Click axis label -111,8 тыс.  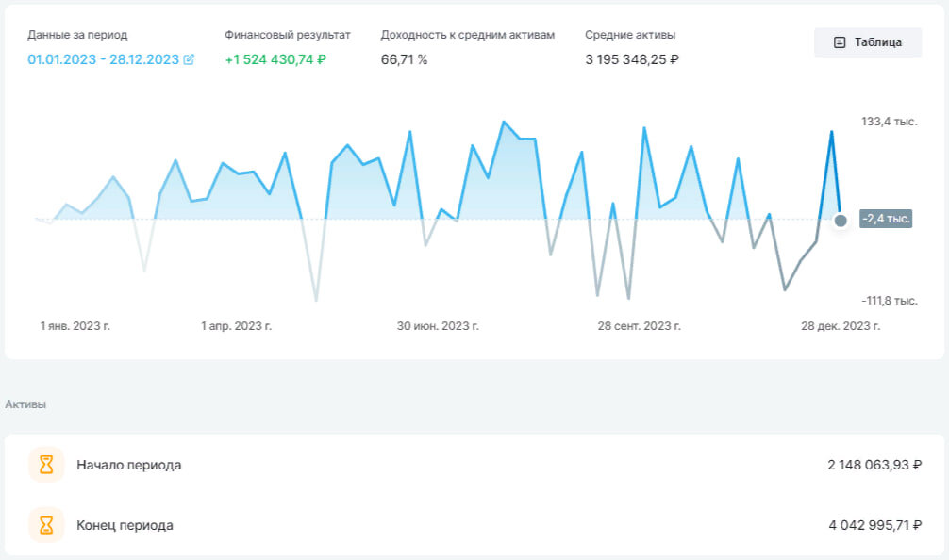click(x=889, y=301)
